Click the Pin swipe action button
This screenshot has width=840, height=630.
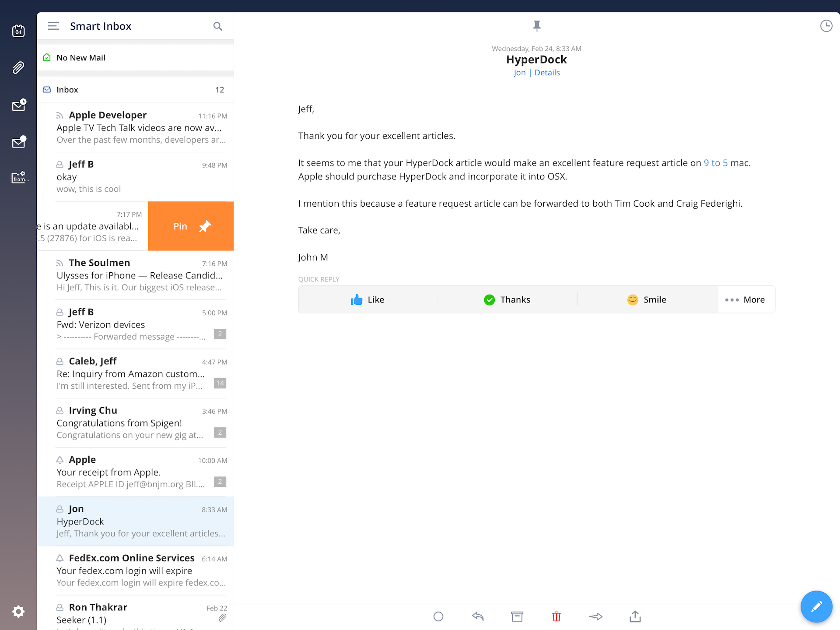tap(190, 225)
